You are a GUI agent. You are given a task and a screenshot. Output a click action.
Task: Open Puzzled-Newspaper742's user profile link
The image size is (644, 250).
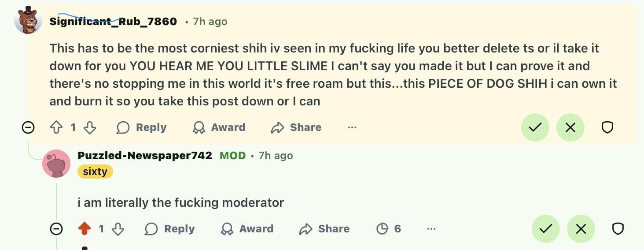tap(145, 156)
